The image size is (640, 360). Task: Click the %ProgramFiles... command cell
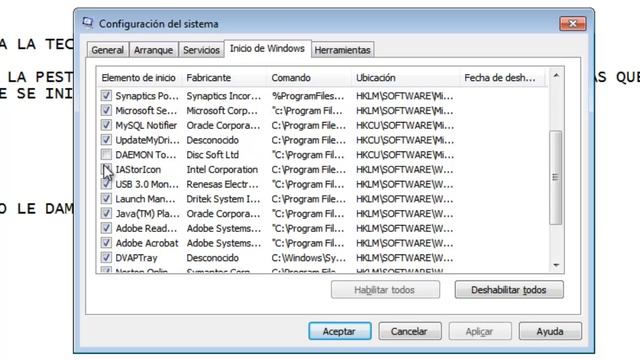tap(308, 96)
